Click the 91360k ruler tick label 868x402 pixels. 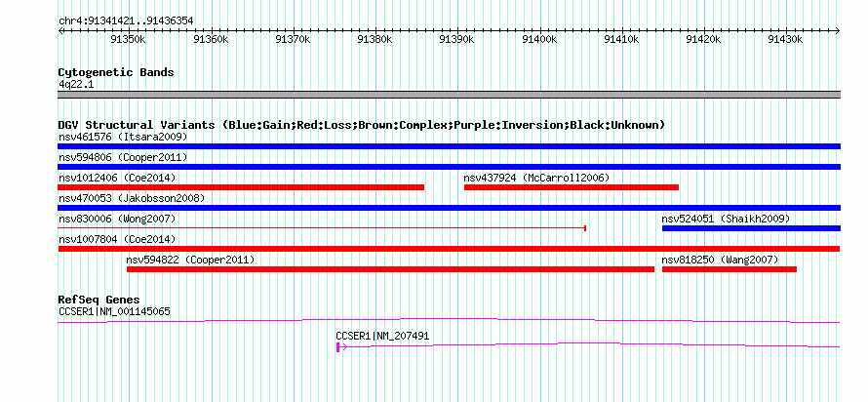point(211,39)
